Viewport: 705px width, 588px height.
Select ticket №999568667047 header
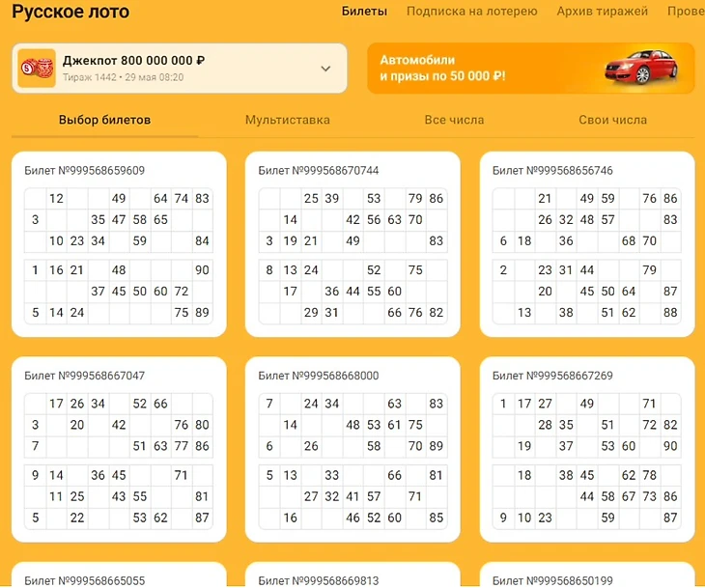click(x=85, y=376)
